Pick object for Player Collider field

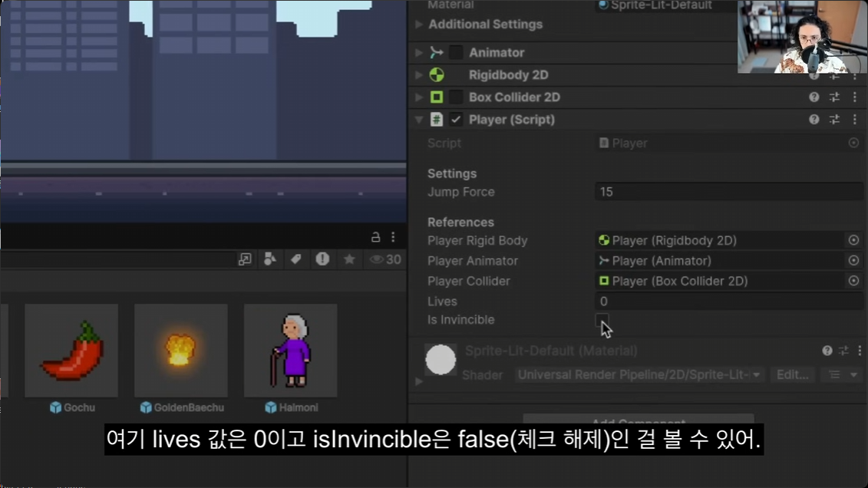coord(853,281)
